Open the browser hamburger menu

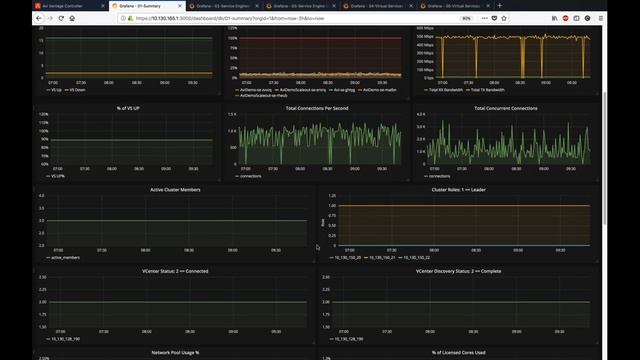pyautogui.click(x=600, y=18)
